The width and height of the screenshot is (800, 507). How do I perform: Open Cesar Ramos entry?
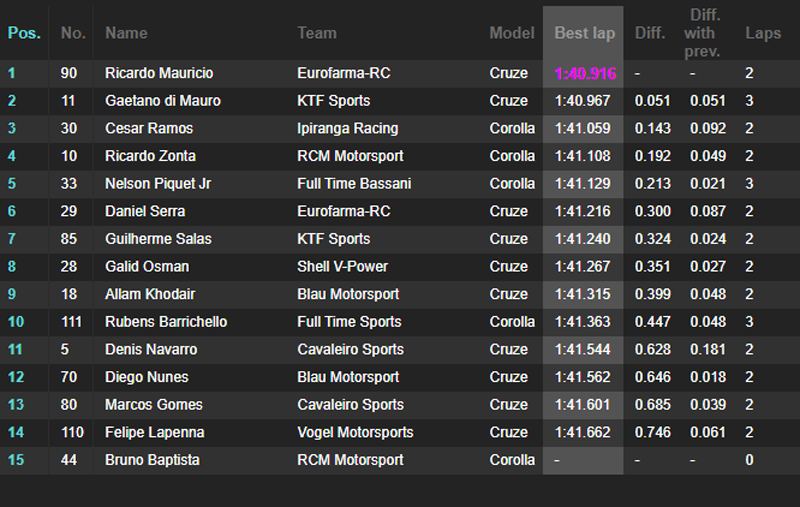149,128
